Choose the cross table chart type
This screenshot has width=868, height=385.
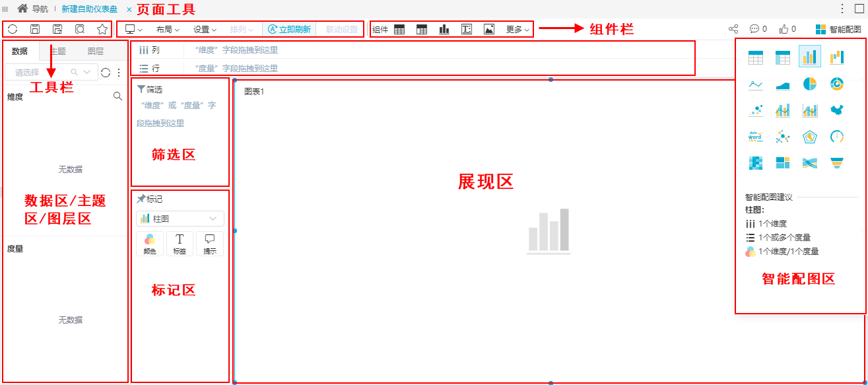pyautogui.click(x=783, y=57)
